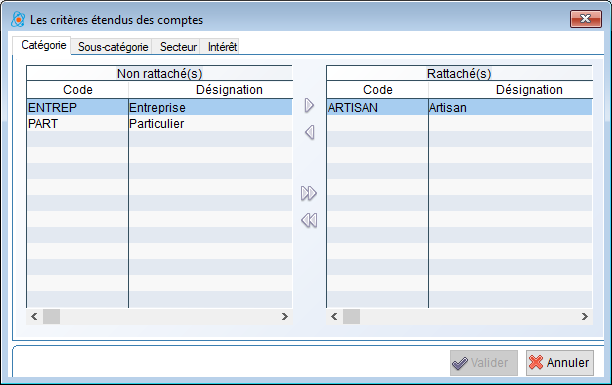
Task: Click right scroll arrow of Rattaché(s) list
Action: click(584, 316)
